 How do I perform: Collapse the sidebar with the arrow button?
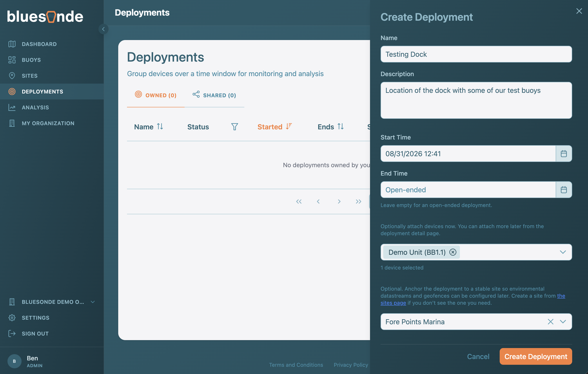[103, 29]
